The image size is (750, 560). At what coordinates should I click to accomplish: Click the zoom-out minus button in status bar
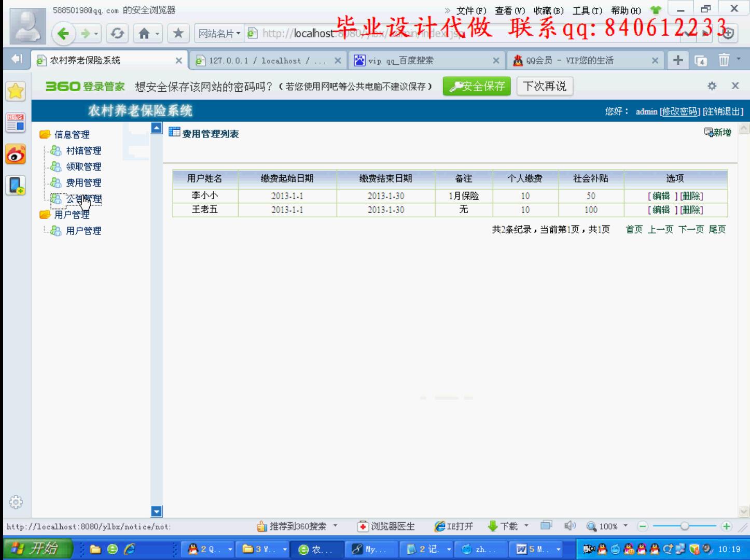643,526
